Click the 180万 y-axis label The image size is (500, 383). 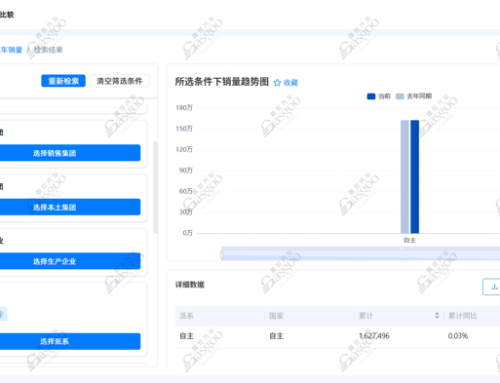pos(184,108)
